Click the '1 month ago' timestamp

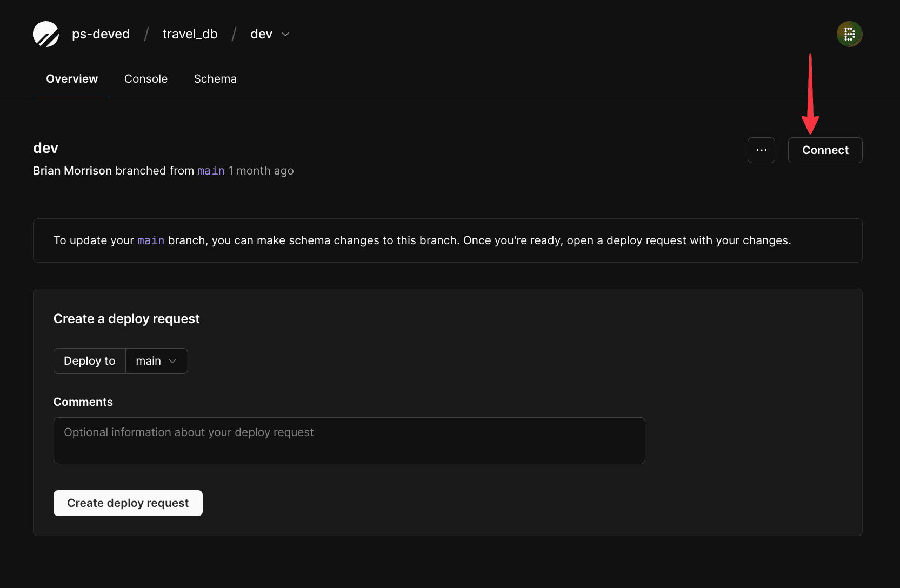[x=261, y=171]
